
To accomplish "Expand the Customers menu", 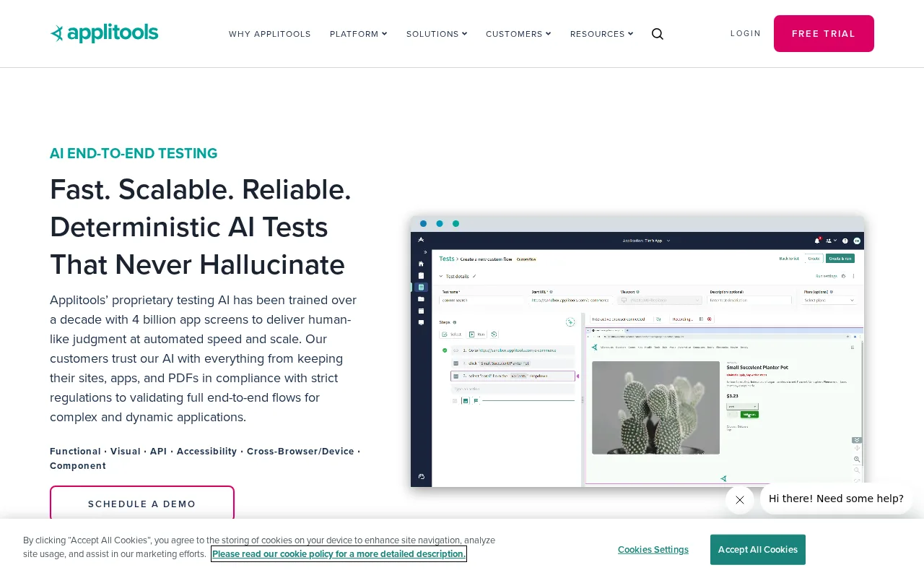I will pos(518,34).
